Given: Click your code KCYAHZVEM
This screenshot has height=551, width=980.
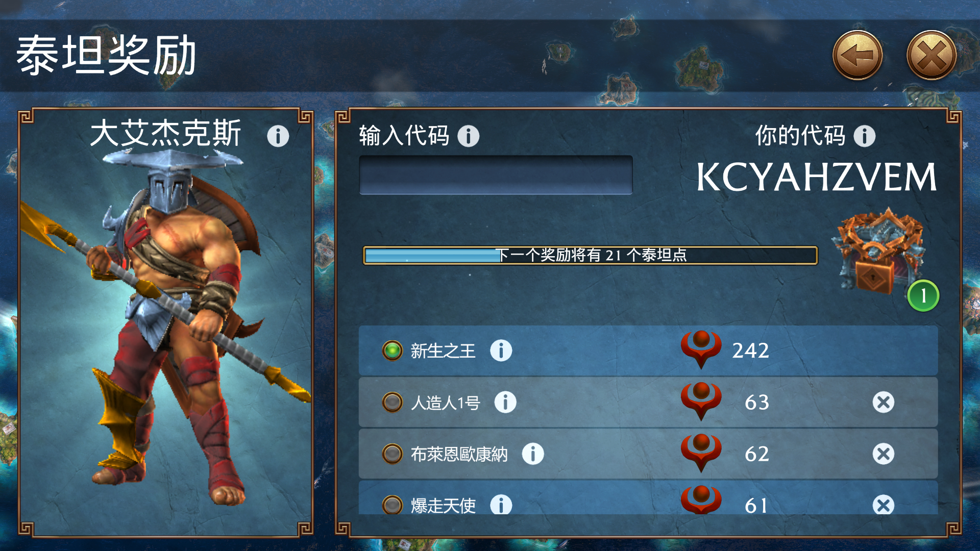Looking at the screenshot, I should click(x=817, y=178).
